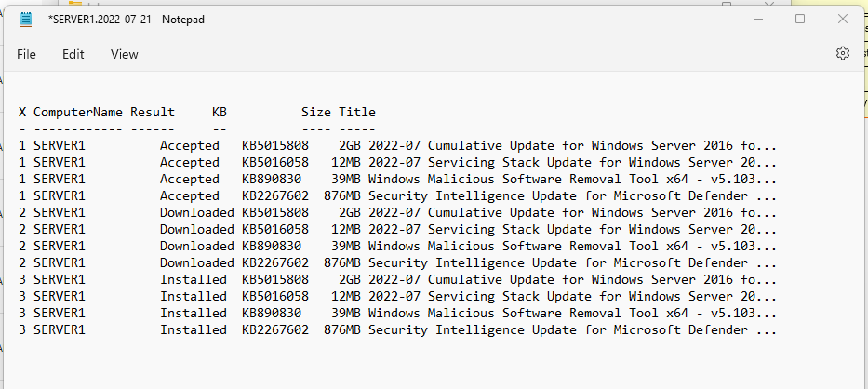Open Notepad settings via the gear icon
Viewport: 868px width, 389px height.
pos(843,54)
